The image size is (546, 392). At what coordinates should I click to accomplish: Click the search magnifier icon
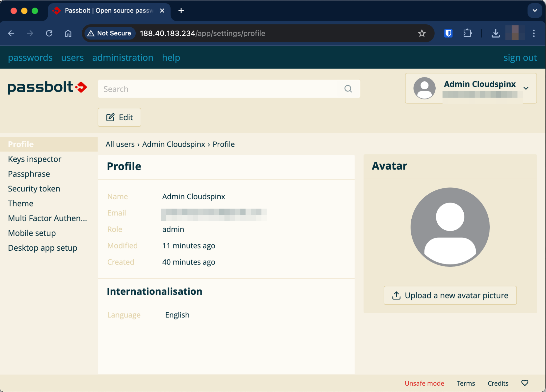click(348, 89)
